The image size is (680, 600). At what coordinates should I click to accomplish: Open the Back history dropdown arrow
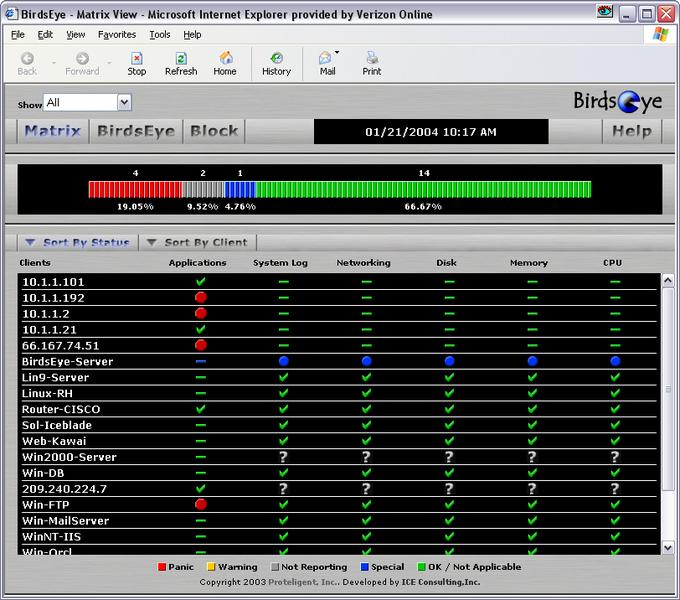(x=54, y=63)
